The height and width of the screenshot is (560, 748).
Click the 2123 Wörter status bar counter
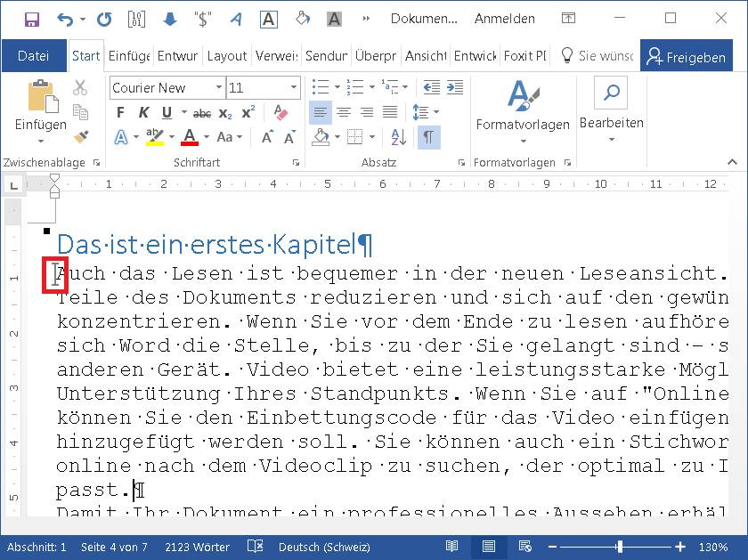coord(196,548)
